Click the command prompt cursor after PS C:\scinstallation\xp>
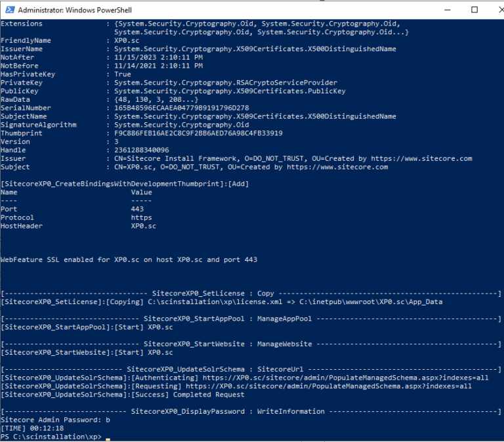The image size is (504, 442). 108,437
